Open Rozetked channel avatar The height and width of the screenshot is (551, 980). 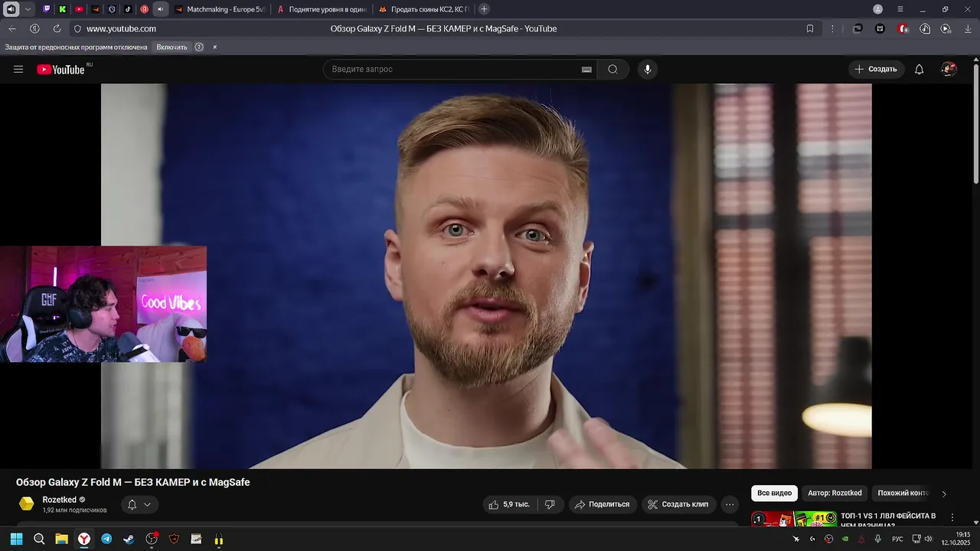point(27,504)
